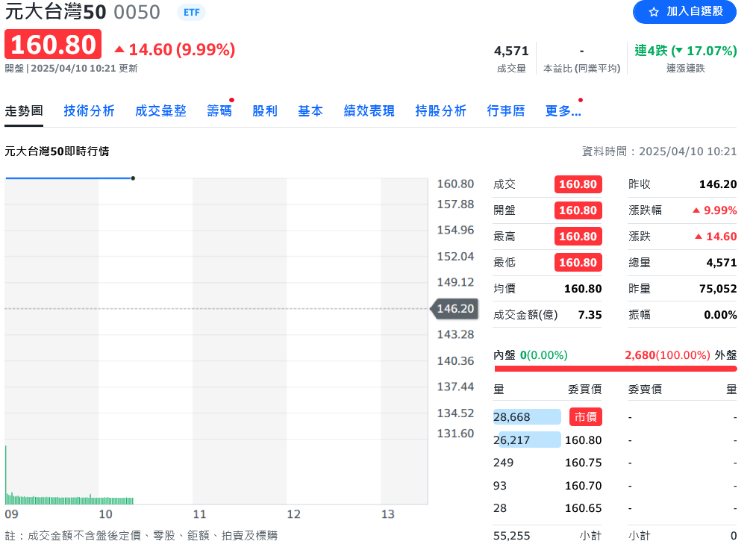Switch to the 行事曆 tab

(506, 111)
